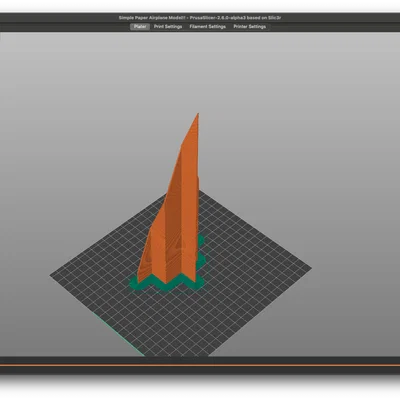Open the Printer Settings tab
This screenshot has height=400, width=400.
pos(249,27)
